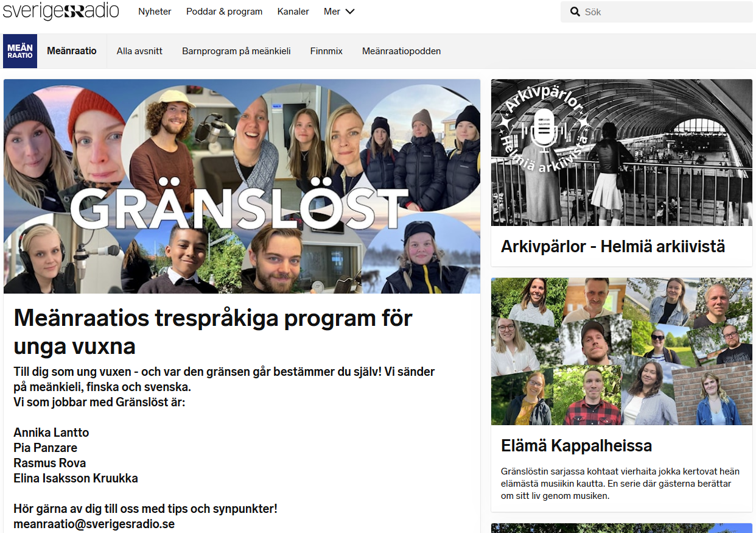The width and height of the screenshot is (756, 533).
Task: Click the name Annika Lantto
Action: (51, 432)
